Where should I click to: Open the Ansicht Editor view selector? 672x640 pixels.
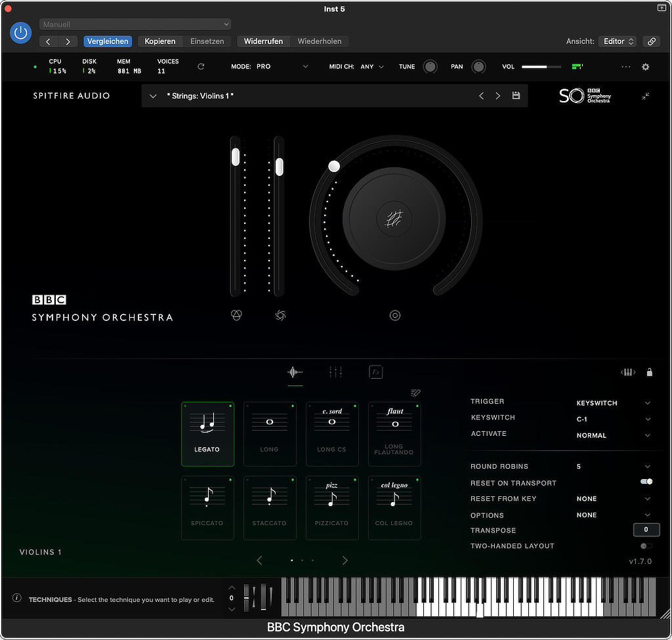(618, 41)
